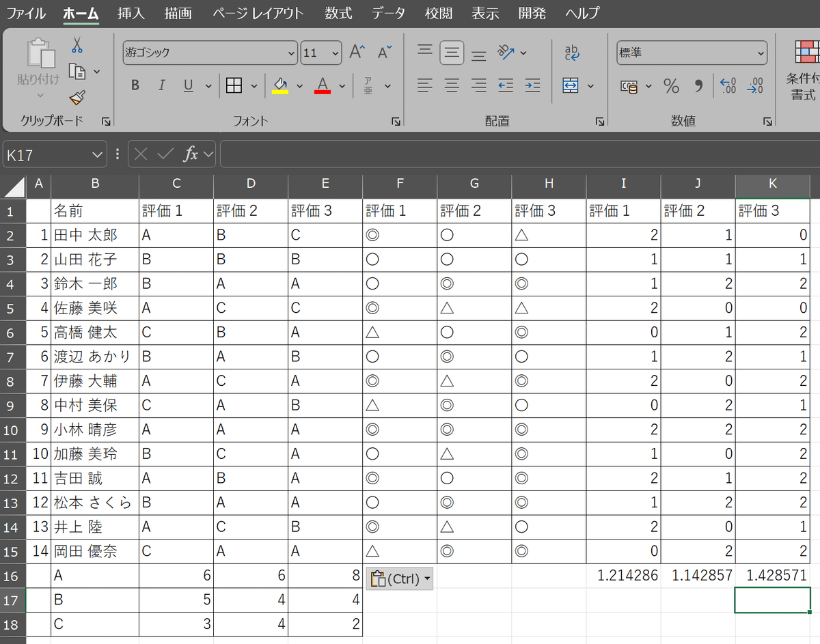Click the comma style icon
This screenshot has width=820, height=644.
(x=698, y=86)
